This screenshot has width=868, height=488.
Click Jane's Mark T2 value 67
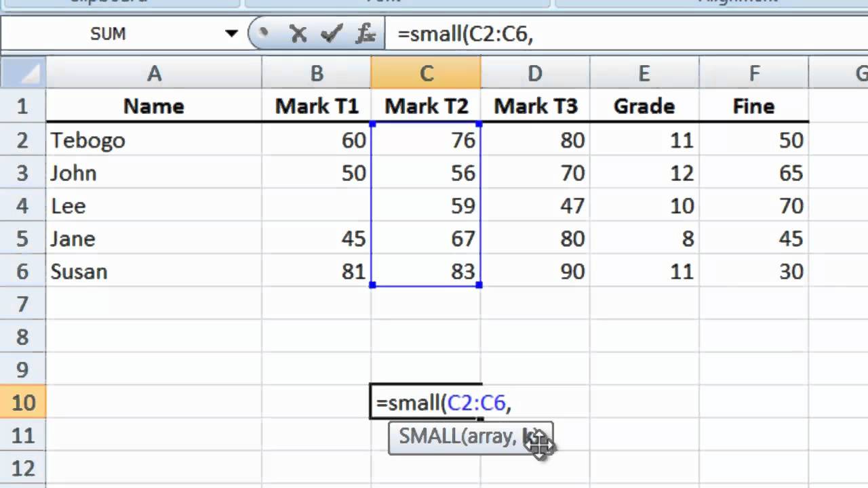426,239
